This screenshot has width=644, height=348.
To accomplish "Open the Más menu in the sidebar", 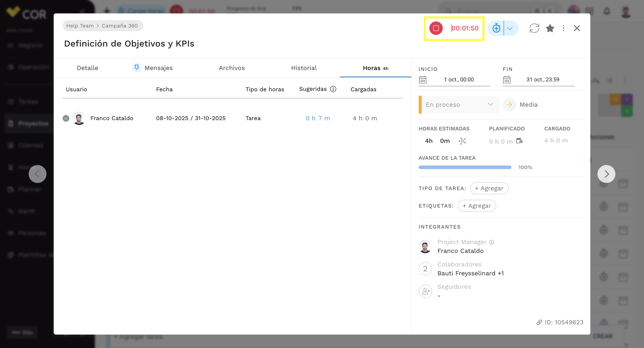I will coord(22,332).
